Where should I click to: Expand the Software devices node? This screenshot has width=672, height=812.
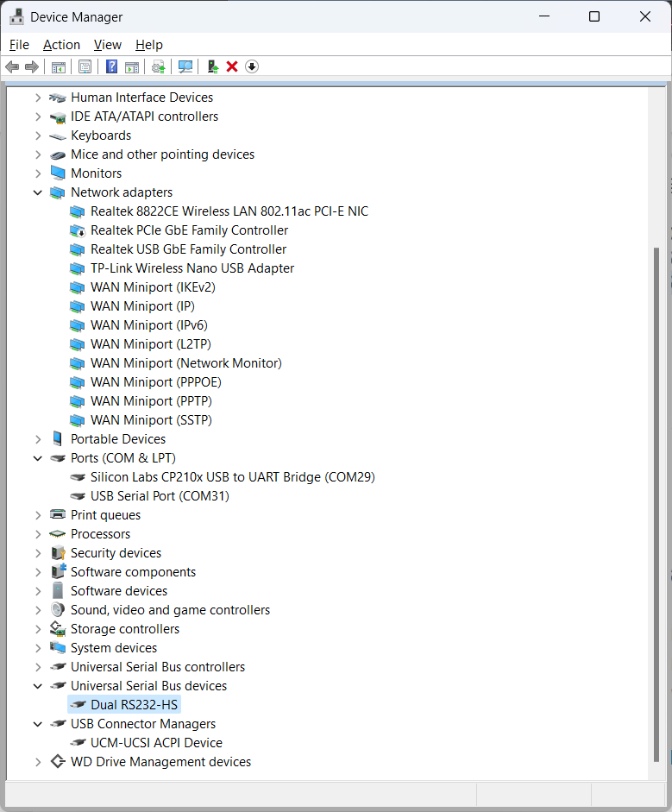click(x=38, y=591)
